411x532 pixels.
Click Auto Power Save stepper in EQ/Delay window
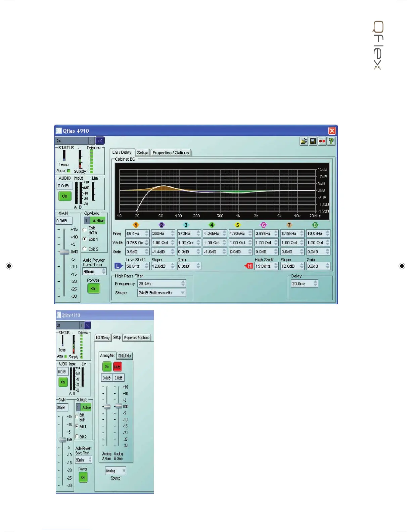(x=104, y=271)
